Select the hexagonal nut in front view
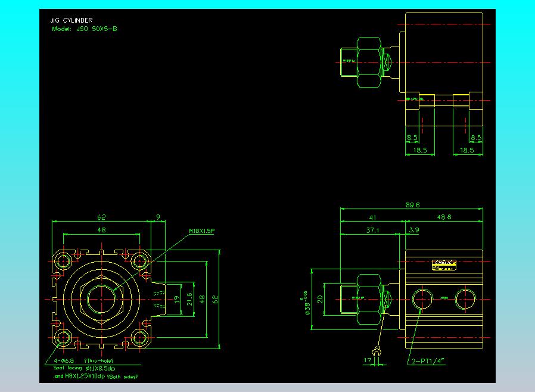The image size is (535, 392). (101, 299)
